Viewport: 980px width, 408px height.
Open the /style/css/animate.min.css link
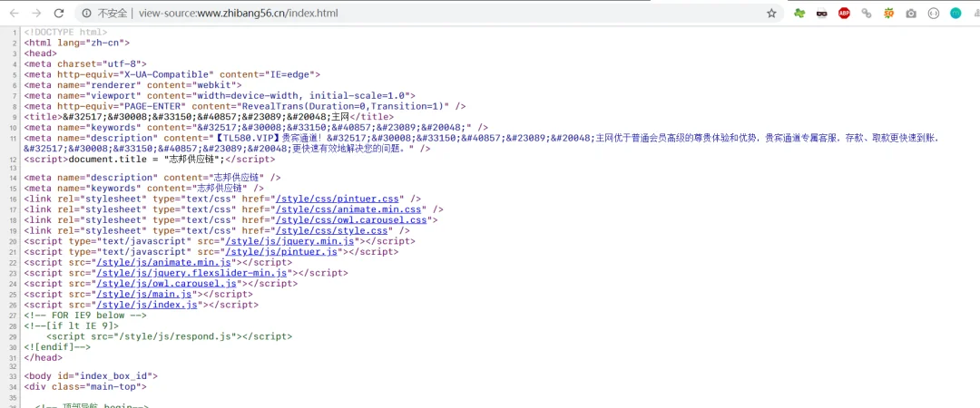tap(350, 209)
